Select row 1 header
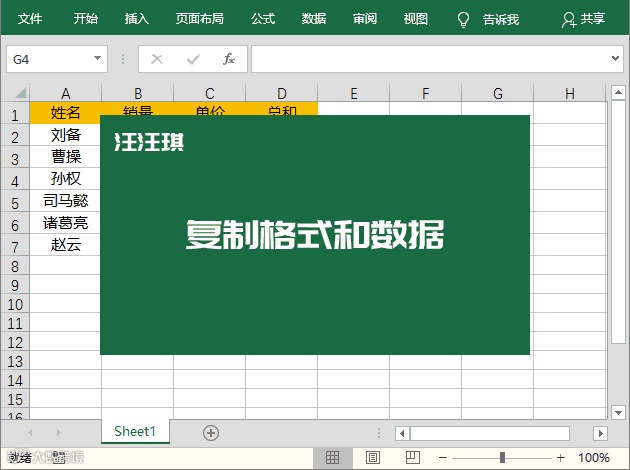630x470 pixels. [x=15, y=113]
